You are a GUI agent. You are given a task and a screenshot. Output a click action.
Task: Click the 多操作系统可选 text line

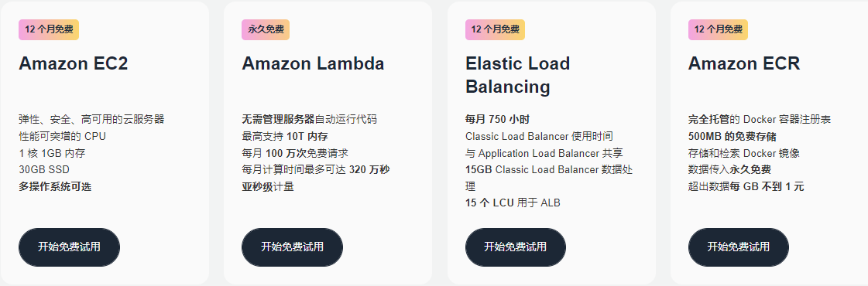click(55, 186)
